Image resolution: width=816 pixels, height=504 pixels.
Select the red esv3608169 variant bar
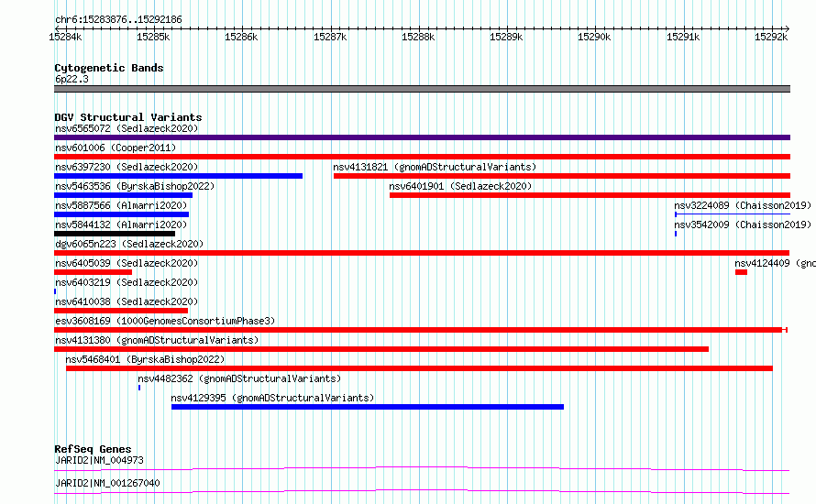coord(421,330)
